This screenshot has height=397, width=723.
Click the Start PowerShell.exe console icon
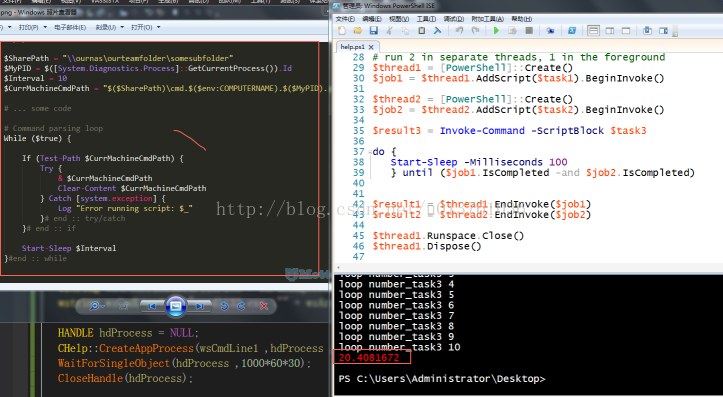tap(572, 30)
